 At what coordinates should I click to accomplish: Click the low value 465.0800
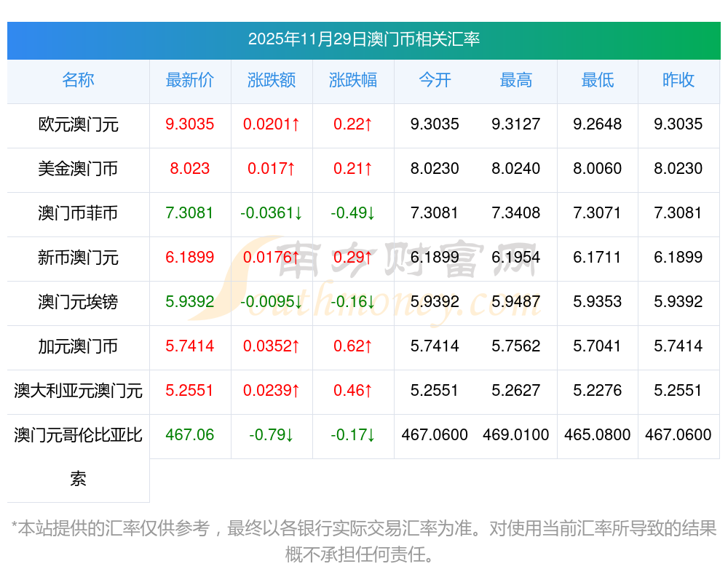click(x=597, y=434)
